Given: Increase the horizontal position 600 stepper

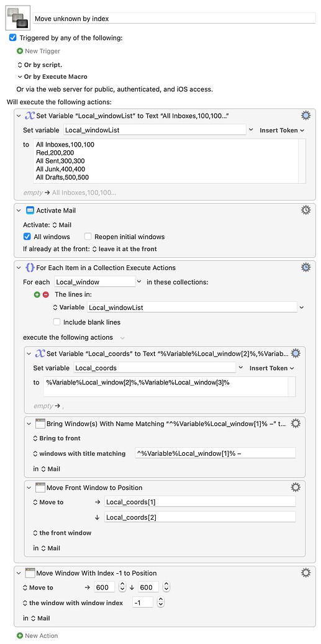Looking at the screenshot, I should [x=122, y=585].
